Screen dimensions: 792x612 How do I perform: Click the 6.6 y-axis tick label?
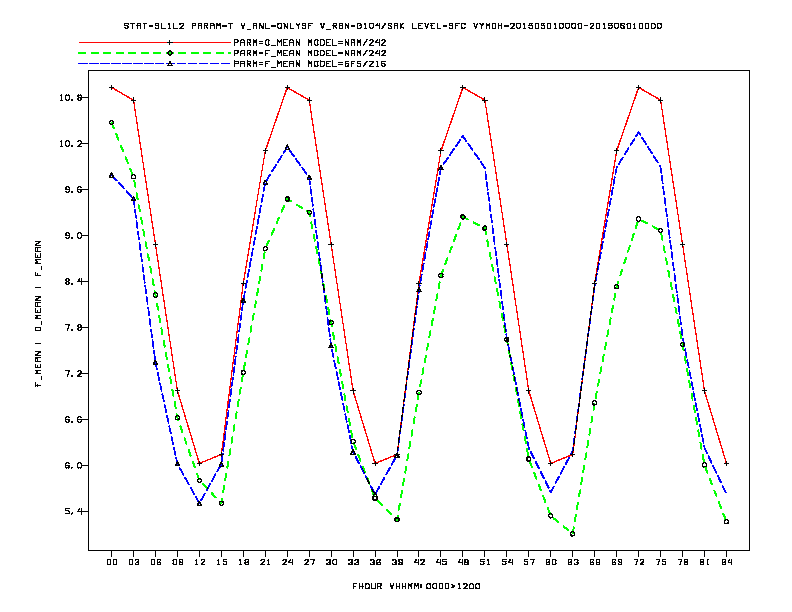[x=73, y=419]
